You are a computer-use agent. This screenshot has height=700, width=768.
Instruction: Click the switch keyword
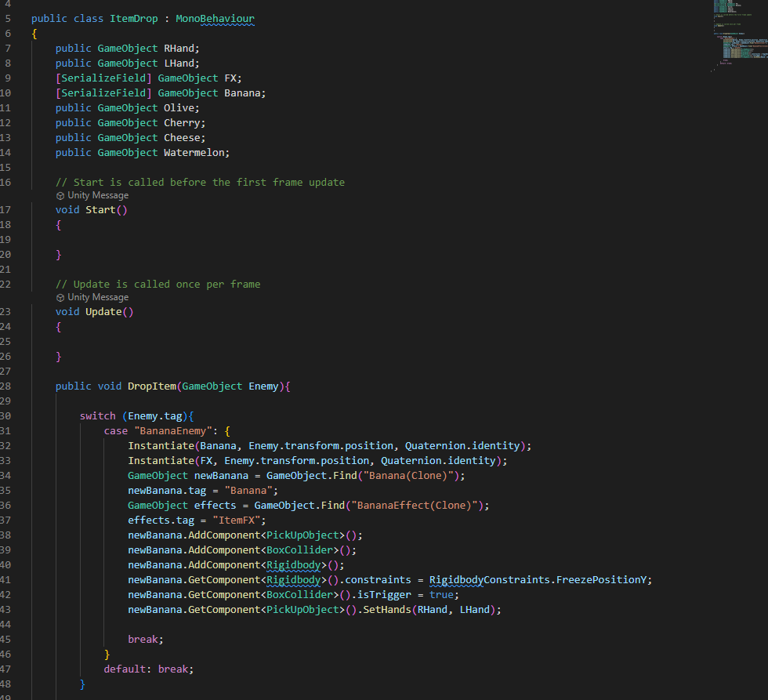pos(98,415)
